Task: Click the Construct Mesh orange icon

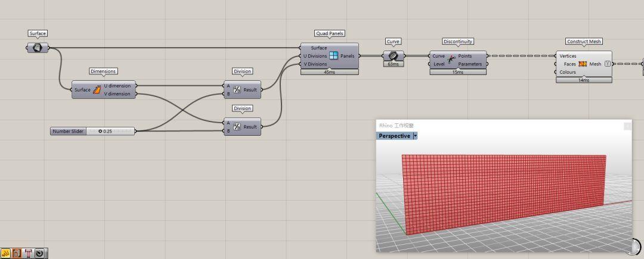Action: click(583, 64)
